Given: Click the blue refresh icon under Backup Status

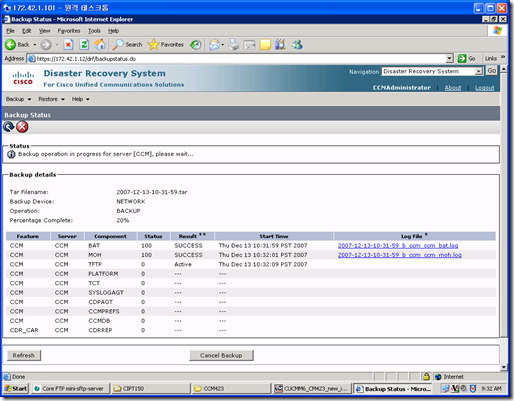Looking at the screenshot, I should click(9, 127).
